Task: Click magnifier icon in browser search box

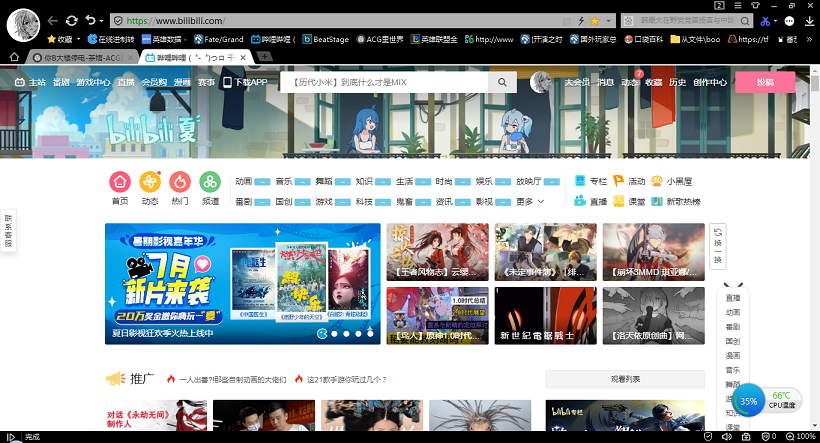Action: 745,21
